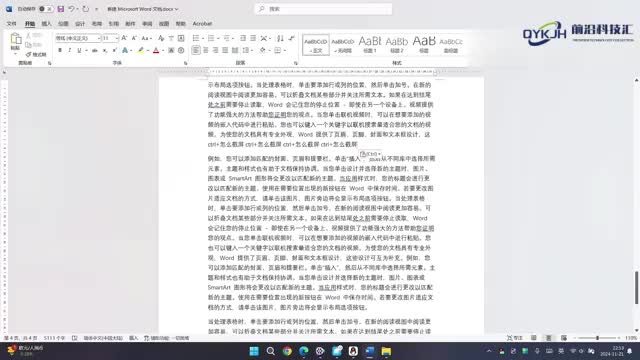Apply the No Spacing style
This screenshot has width=640, height=360.
[x=342, y=45]
